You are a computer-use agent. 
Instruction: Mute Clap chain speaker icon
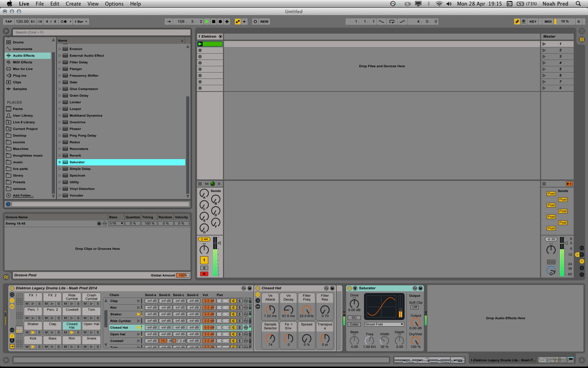233,301
